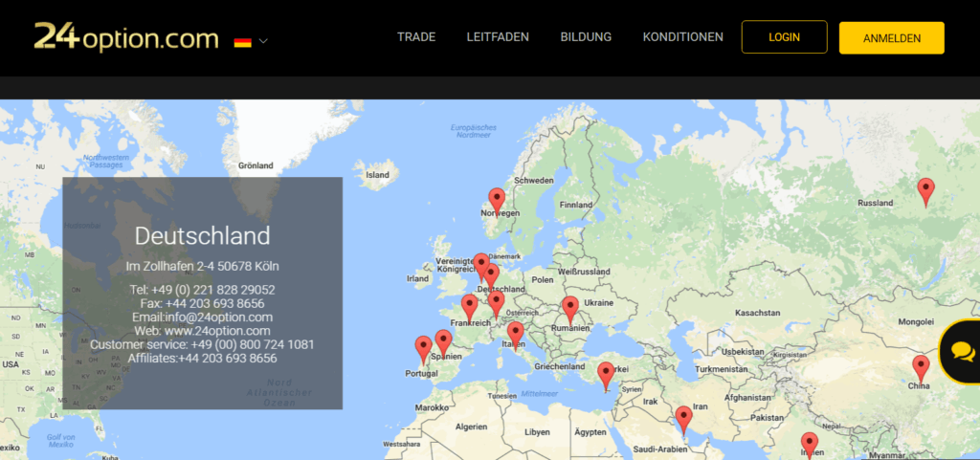Click the Kasachstan map label
980x460 pixels.
coord(756,313)
